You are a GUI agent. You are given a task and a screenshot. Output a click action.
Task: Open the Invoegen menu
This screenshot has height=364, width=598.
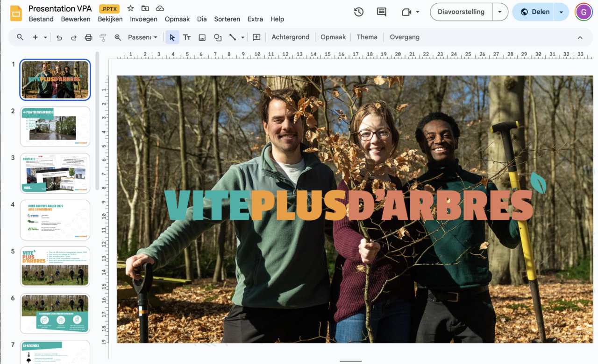point(143,19)
